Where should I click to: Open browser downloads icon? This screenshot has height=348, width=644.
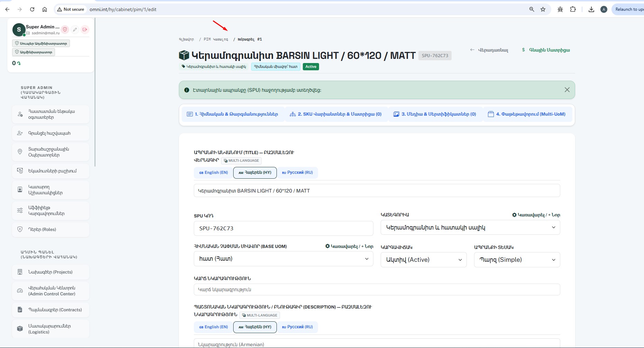coord(591,9)
